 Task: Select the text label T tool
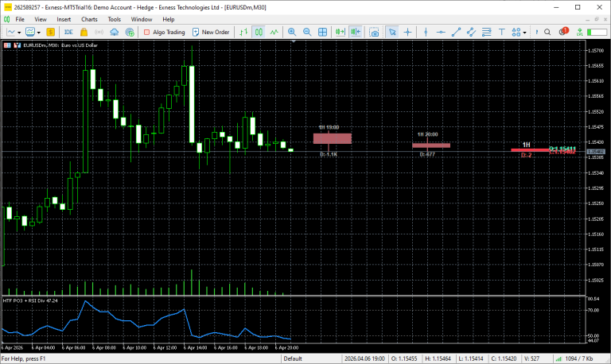pyautogui.click(x=501, y=32)
